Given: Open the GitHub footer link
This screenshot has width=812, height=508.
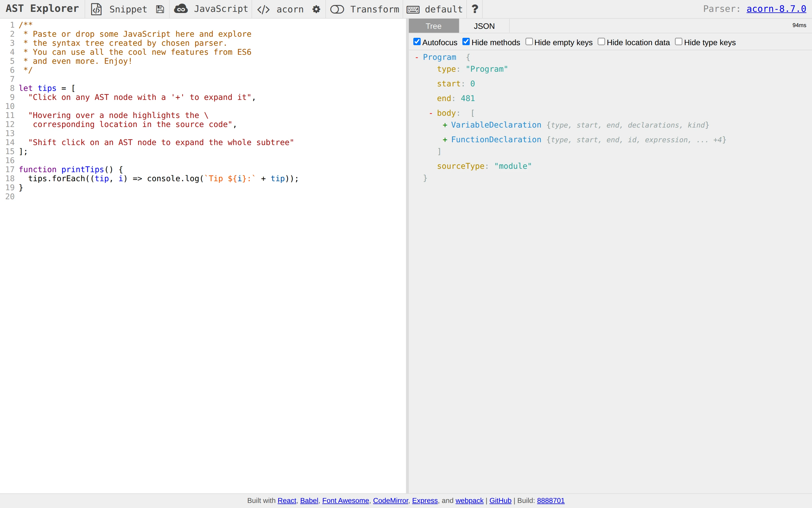Looking at the screenshot, I should pos(500,501).
